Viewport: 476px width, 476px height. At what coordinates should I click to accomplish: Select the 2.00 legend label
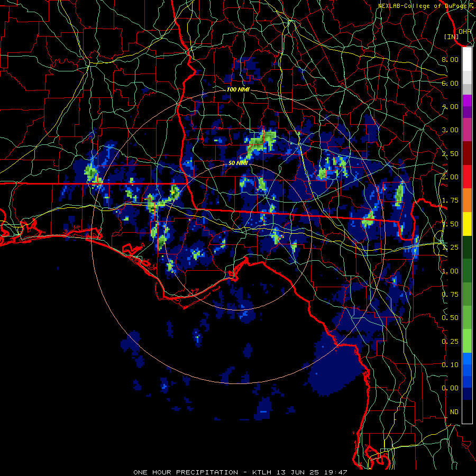pyautogui.click(x=450, y=177)
